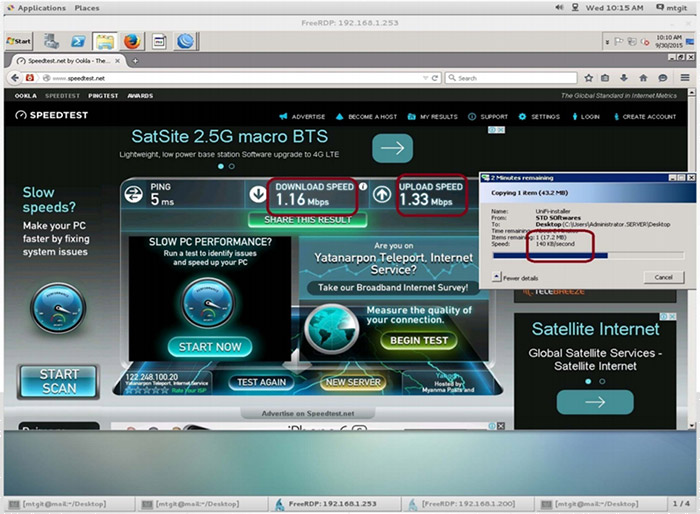Click START SCAN button
Viewport: 700px width, 514px height.
58,381
